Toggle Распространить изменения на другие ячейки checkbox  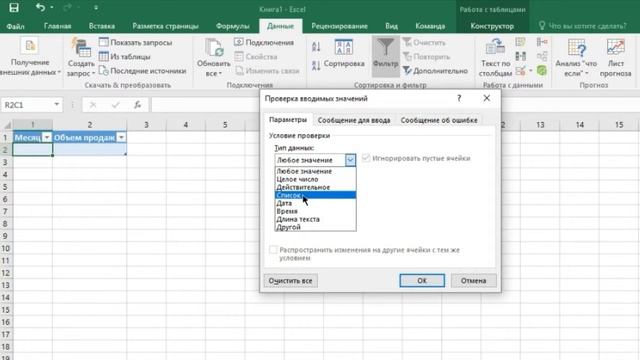pos(273,249)
